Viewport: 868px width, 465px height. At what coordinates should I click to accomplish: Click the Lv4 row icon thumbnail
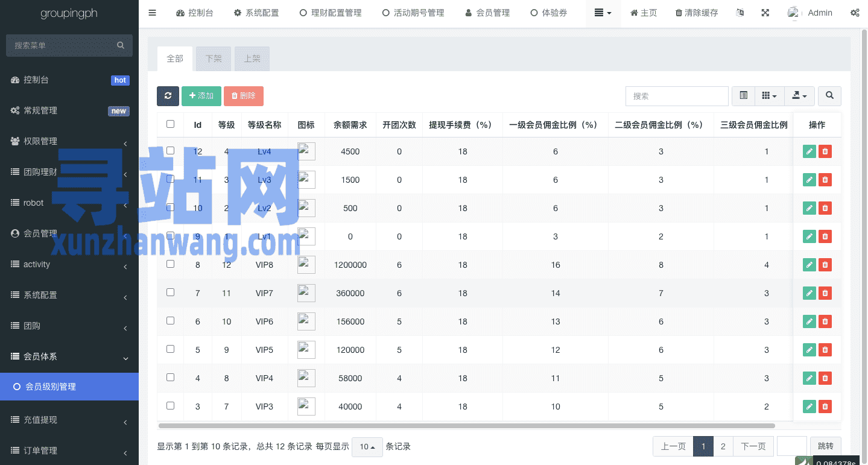306,151
